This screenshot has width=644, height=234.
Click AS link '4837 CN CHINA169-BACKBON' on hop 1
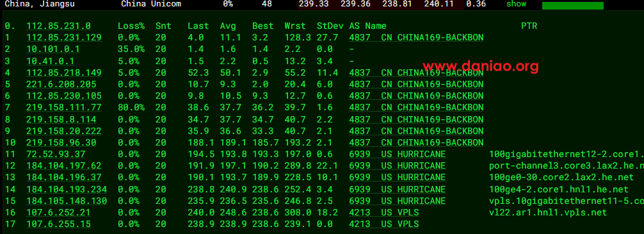(x=416, y=37)
